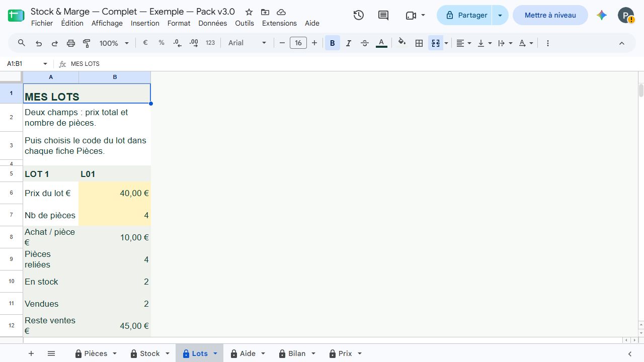Screen dimensions: 644x362
Task: Increase decimal places
Action: click(x=194, y=43)
